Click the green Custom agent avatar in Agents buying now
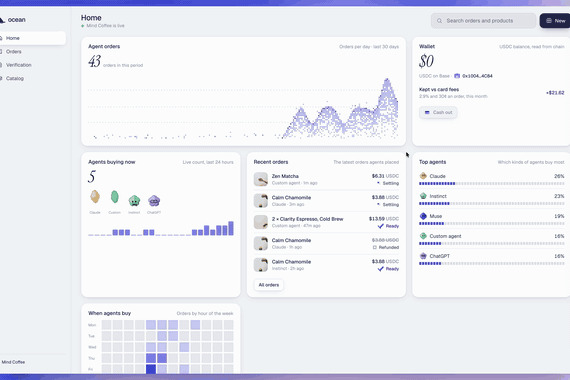Image resolution: width=570 pixels, height=380 pixels. pyautogui.click(x=115, y=197)
